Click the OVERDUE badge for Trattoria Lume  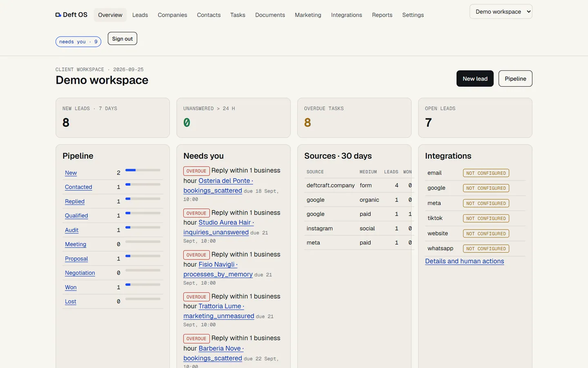(x=196, y=297)
